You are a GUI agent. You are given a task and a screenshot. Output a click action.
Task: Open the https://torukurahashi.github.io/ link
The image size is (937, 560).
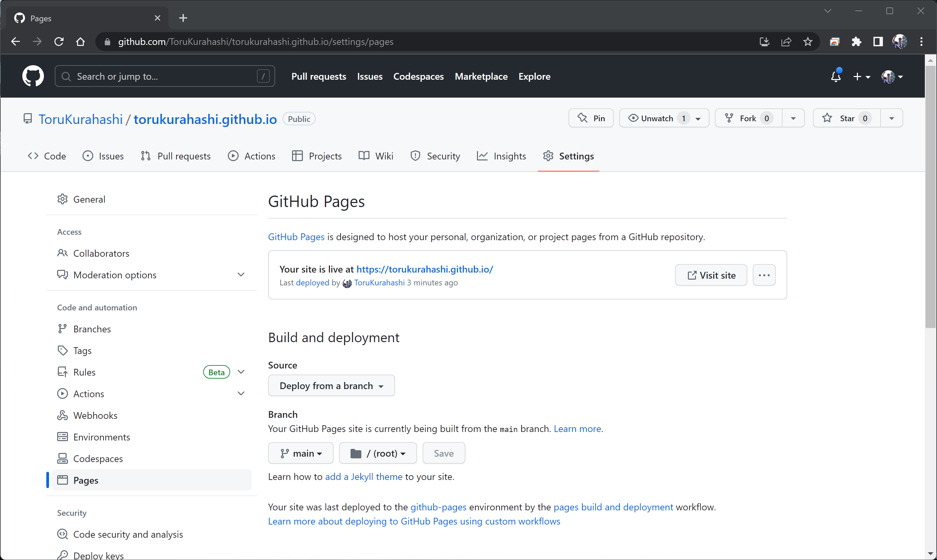tap(425, 269)
